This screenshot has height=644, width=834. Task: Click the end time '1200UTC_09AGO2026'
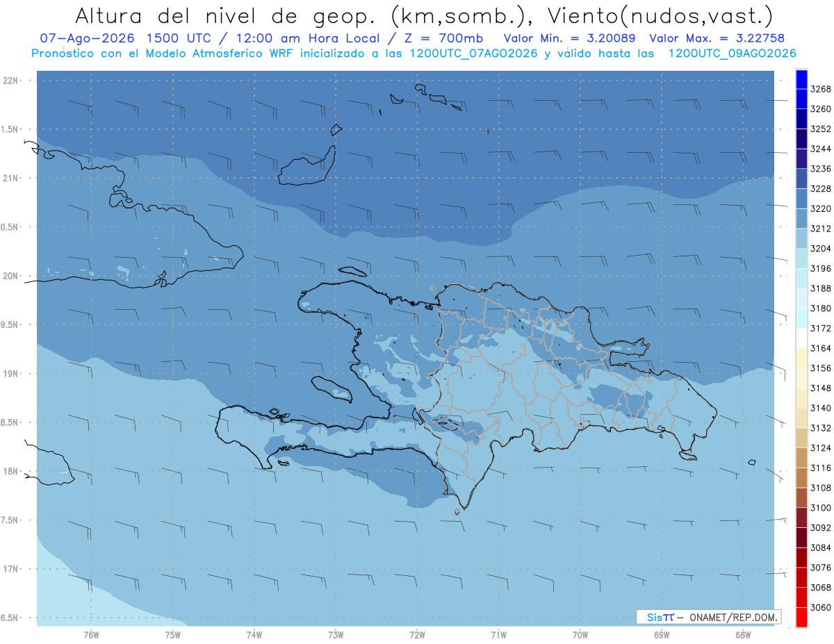(732, 53)
